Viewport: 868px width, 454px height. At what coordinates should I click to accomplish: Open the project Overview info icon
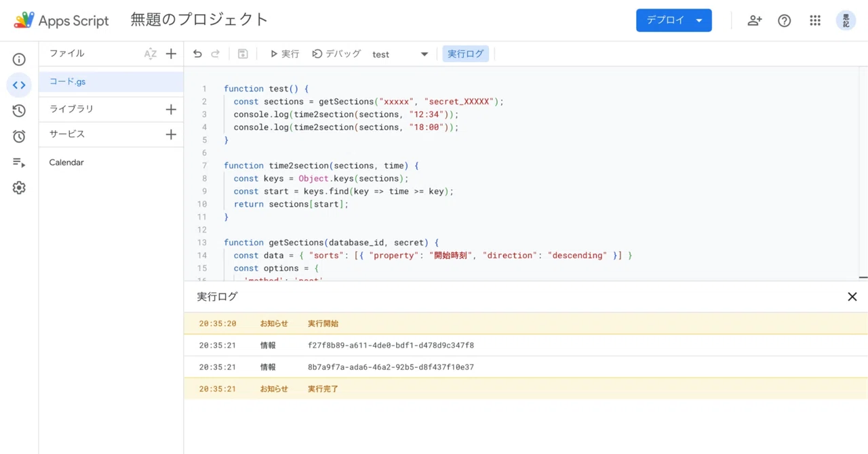click(19, 60)
